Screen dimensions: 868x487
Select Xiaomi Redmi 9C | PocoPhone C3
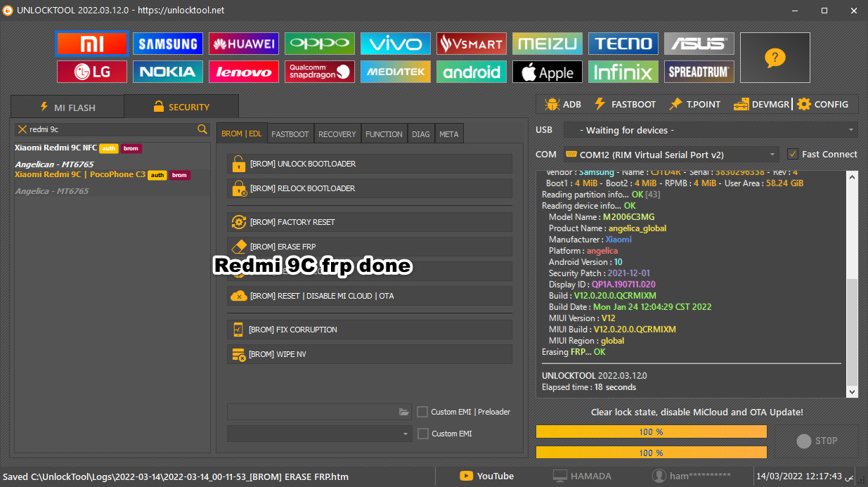112,183
